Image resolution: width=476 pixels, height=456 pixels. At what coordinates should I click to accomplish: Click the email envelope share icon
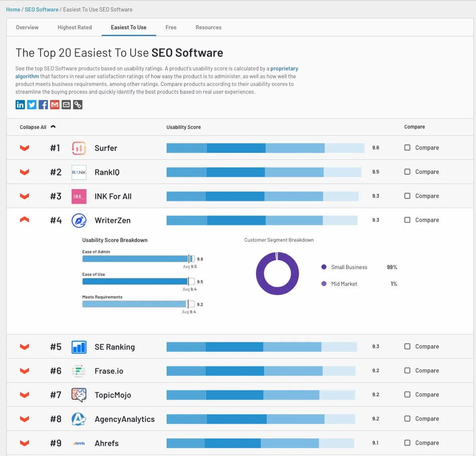(66, 105)
